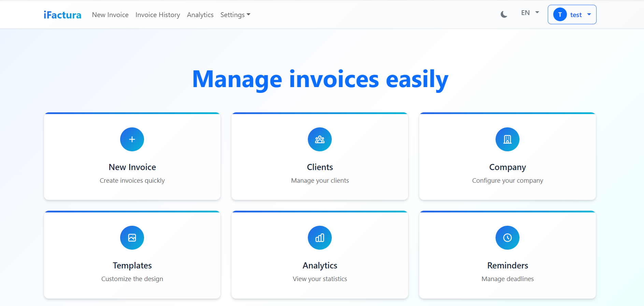The height and width of the screenshot is (306, 644).
Task: Click the Reminders clock icon
Action: click(507, 238)
